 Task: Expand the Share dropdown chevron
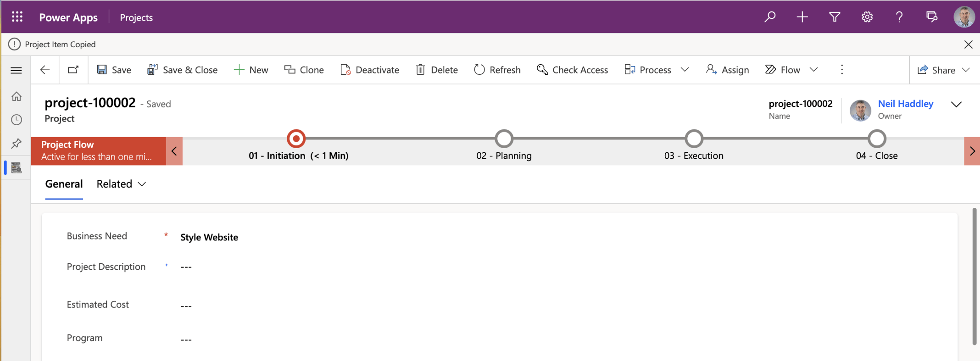tap(966, 70)
